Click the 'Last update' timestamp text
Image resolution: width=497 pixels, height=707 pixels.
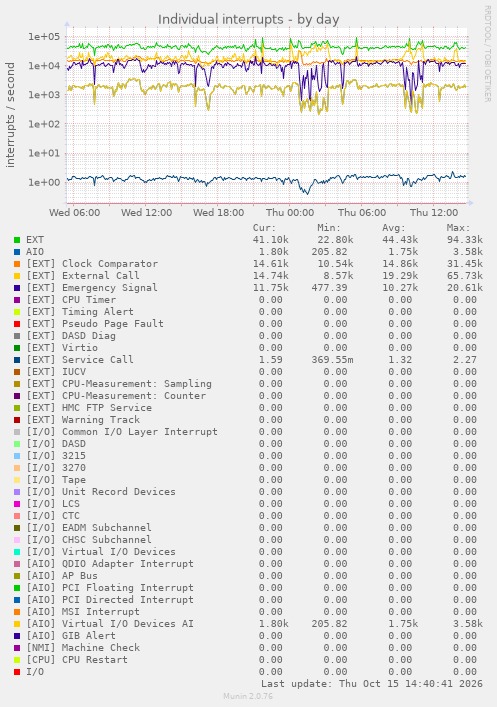pos(372,684)
